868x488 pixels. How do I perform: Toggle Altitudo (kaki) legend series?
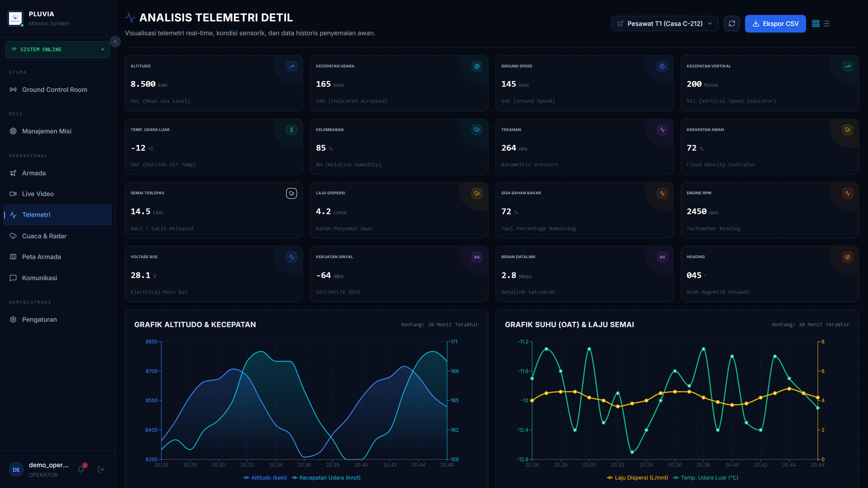[265, 477]
